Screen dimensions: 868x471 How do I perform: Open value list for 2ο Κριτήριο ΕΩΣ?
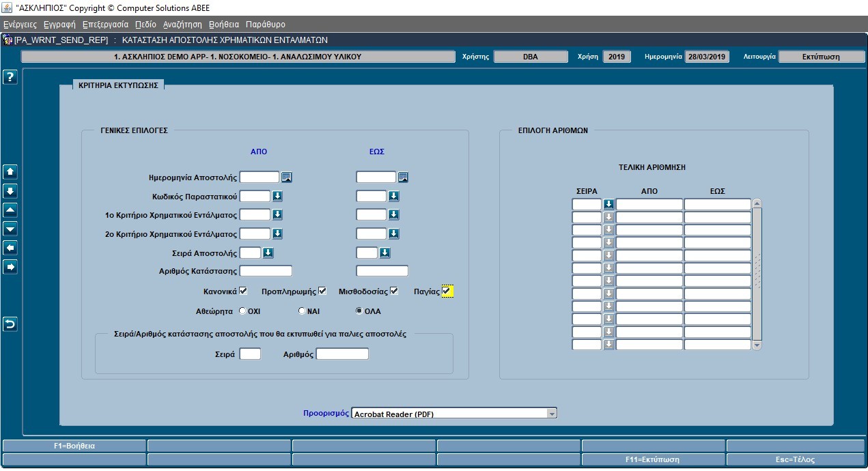394,234
